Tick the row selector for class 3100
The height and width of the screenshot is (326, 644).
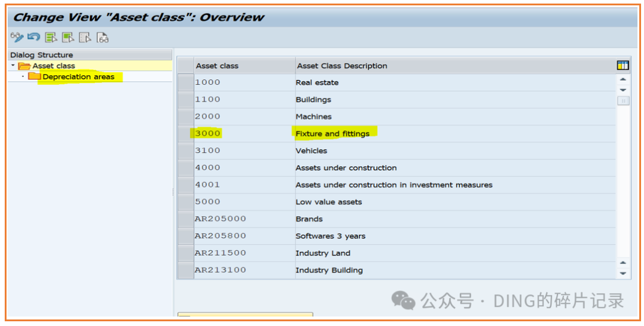(x=185, y=150)
